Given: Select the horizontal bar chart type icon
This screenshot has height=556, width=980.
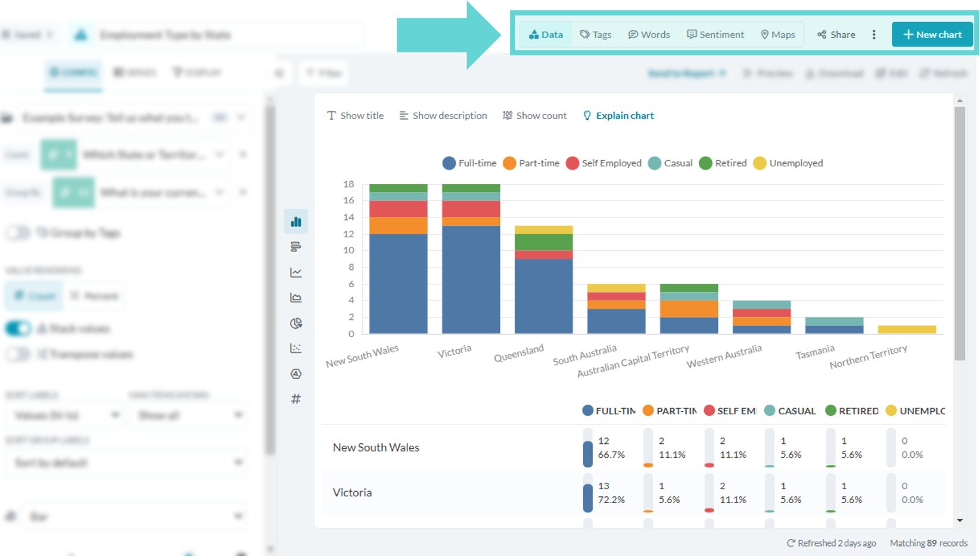Looking at the screenshot, I should point(296,247).
